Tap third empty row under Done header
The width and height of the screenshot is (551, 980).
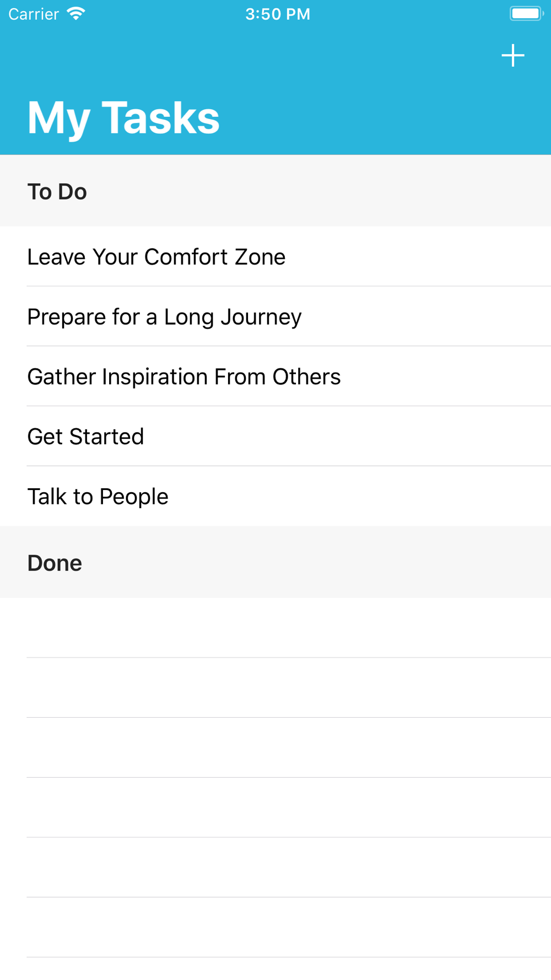tap(275, 748)
